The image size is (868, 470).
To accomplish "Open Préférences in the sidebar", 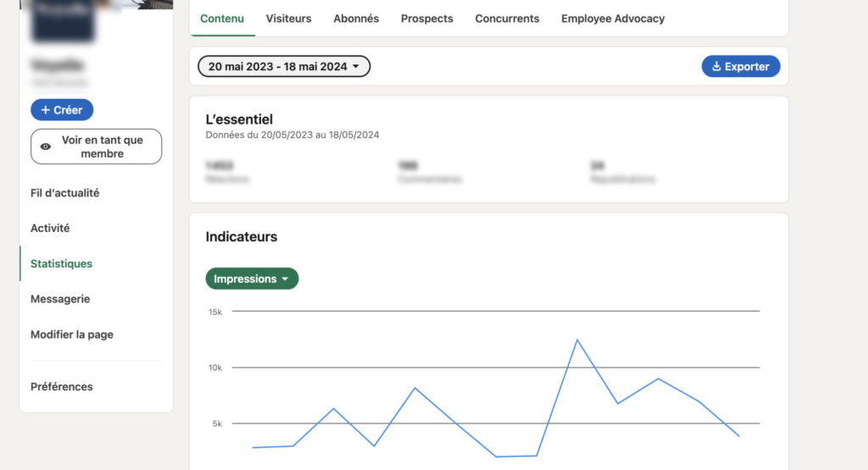I will point(61,387).
